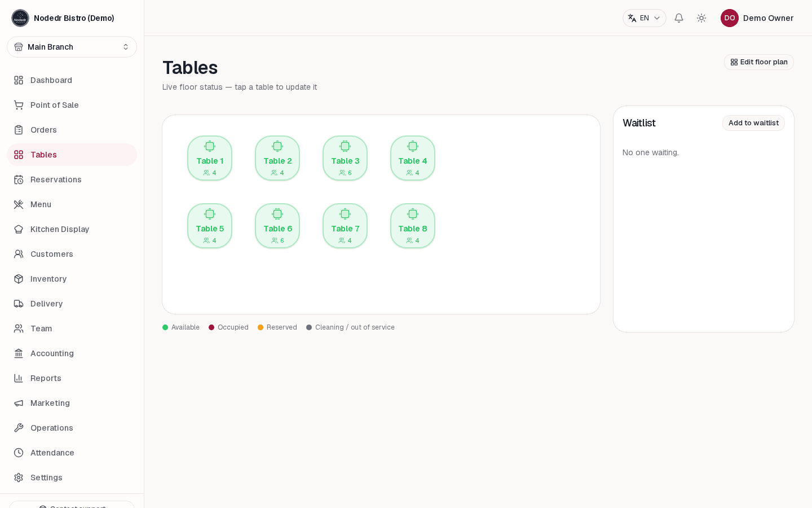The width and height of the screenshot is (812, 508).
Task: Click the Inventory box icon
Action: pyautogui.click(x=19, y=279)
